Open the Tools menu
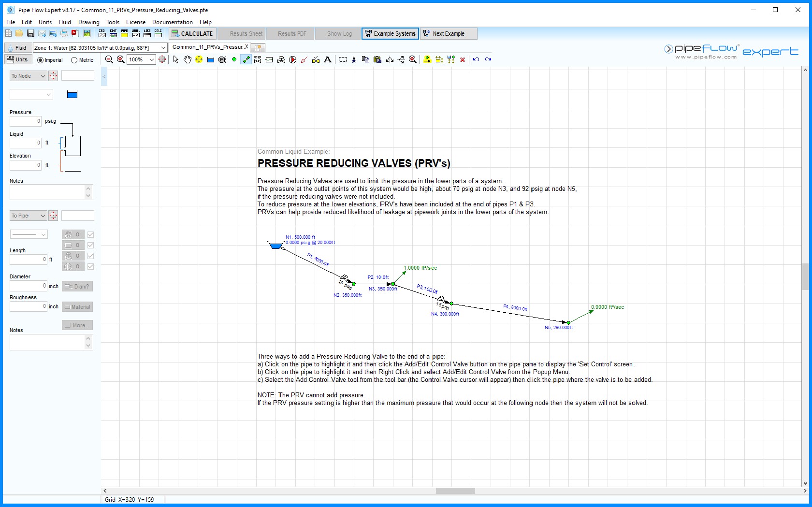The height and width of the screenshot is (507, 812). tap(113, 22)
